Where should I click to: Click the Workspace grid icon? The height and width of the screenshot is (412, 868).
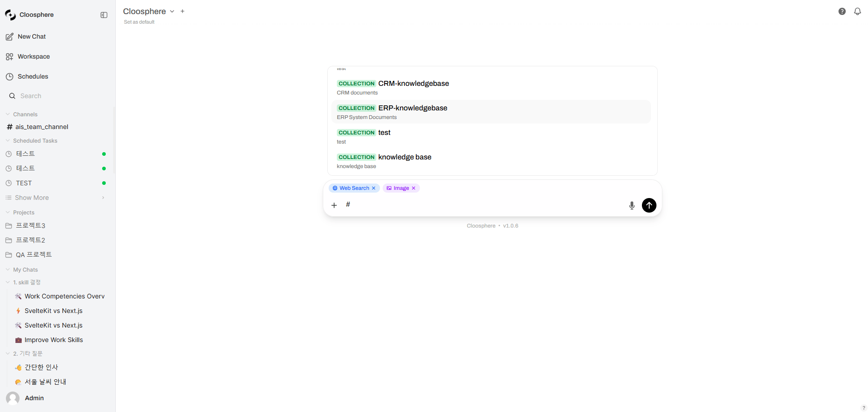pos(10,57)
